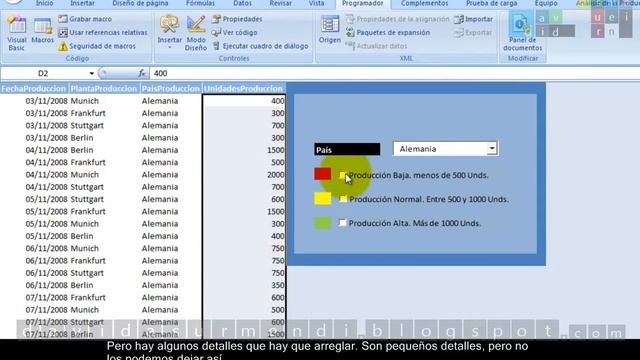Click the formula bar showing 400
The width and height of the screenshot is (640, 360).
pos(394,73)
